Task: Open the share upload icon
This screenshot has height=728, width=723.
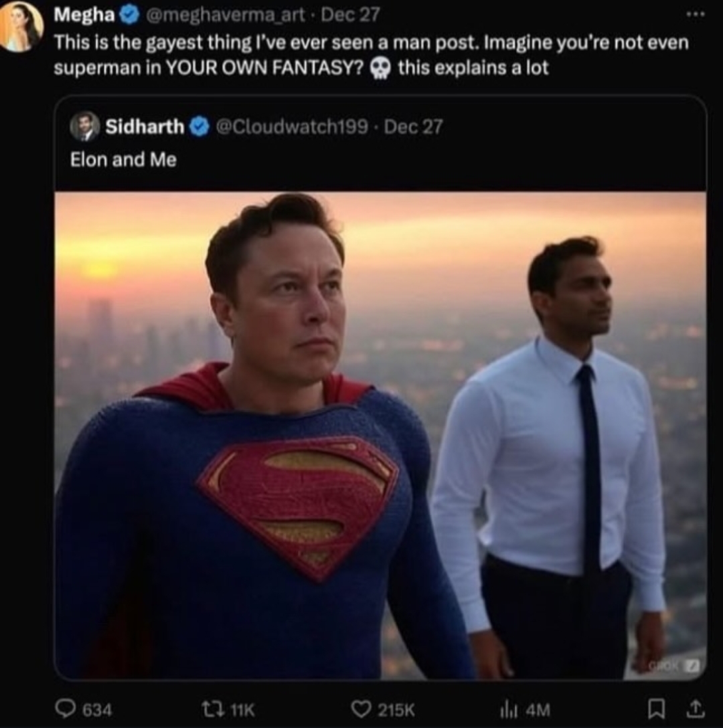Action: tap(695, 709)
